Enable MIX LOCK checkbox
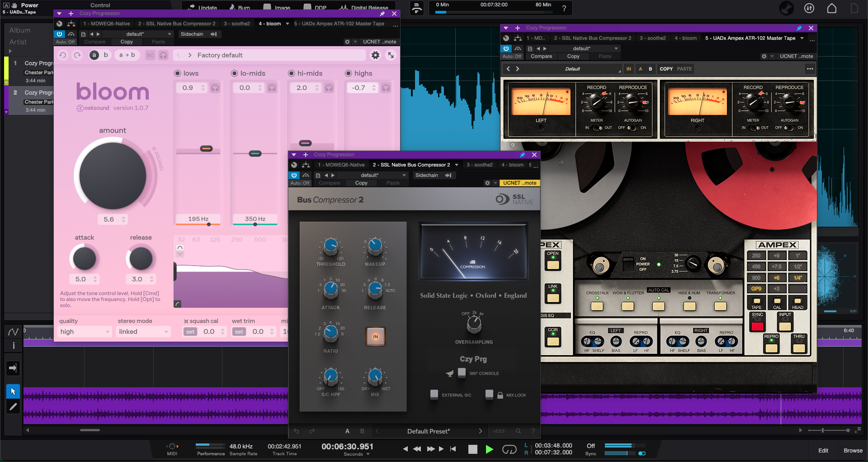This screenshot has width=868, height=462. [489, 395]
